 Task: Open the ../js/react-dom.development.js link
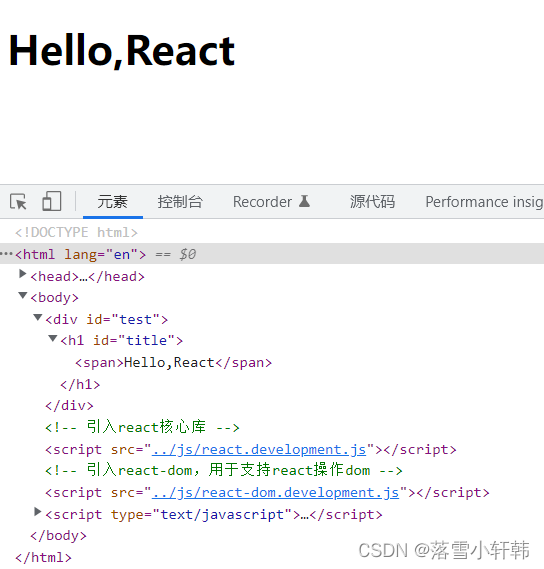[275, 492]
